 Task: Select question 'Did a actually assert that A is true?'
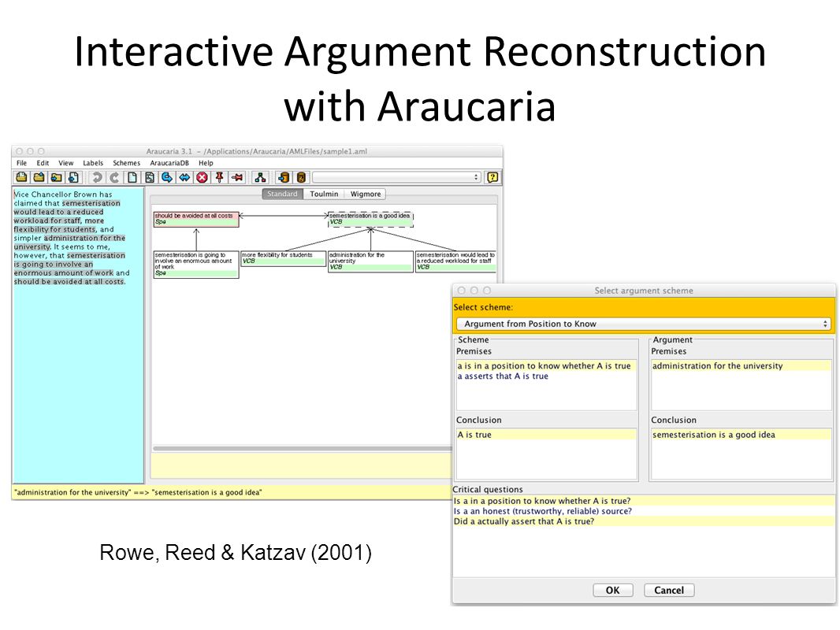click(643, 521)
